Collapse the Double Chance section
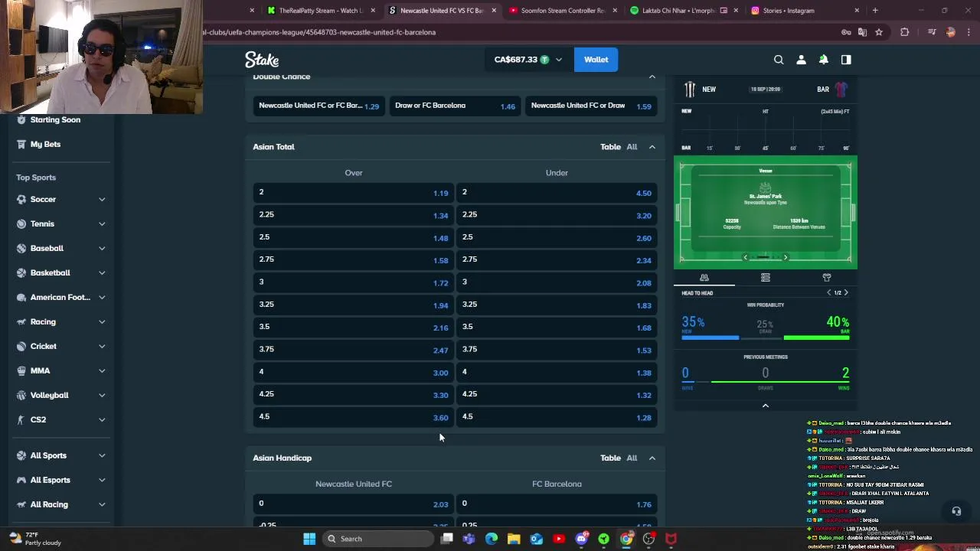Viewport: 980px width, 551px height. tap(652, 77)
